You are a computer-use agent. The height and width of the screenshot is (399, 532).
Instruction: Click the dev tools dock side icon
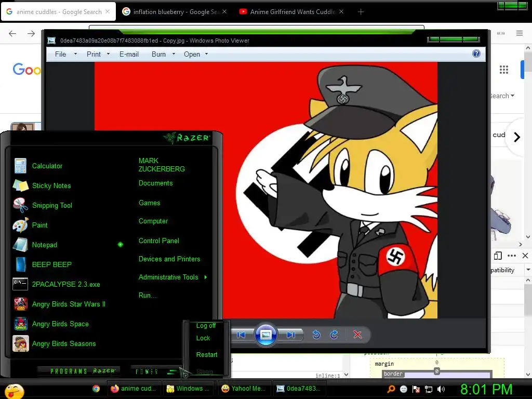[x=498, y=256]
